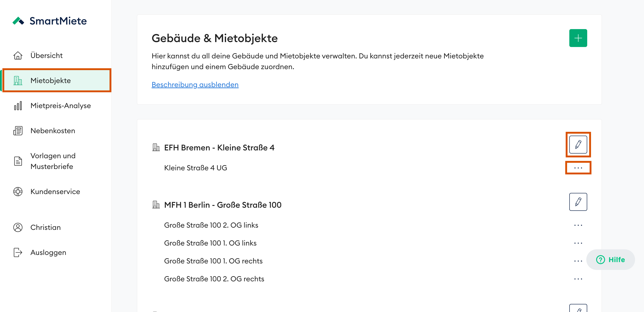Open the Christian profile icon

(x=17, y=227)
